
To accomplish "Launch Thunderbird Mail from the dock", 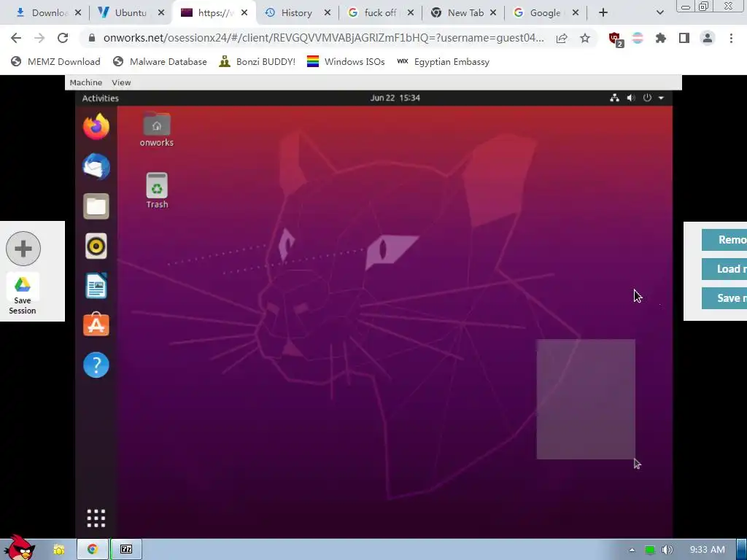I will pyautogui.click(x=96, y=167).
